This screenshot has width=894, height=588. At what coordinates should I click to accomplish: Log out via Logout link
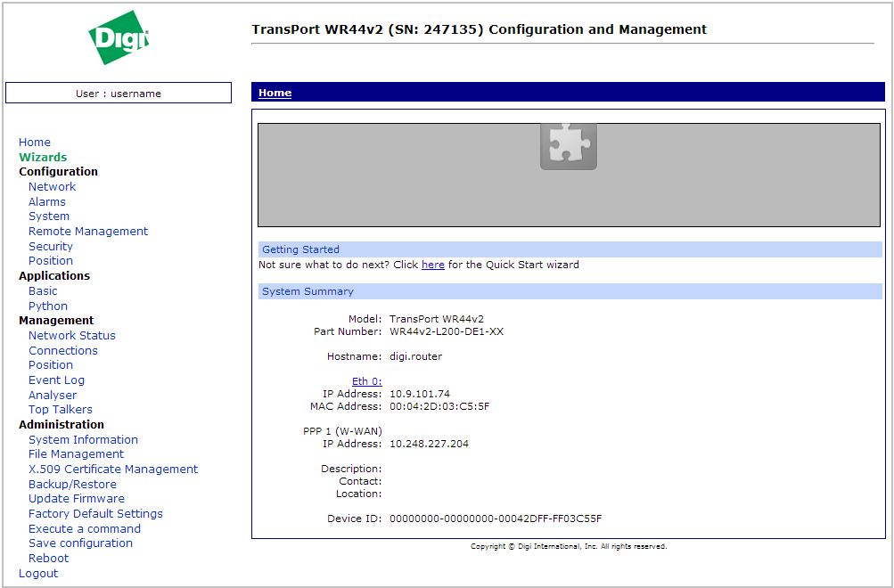(38, 574)
